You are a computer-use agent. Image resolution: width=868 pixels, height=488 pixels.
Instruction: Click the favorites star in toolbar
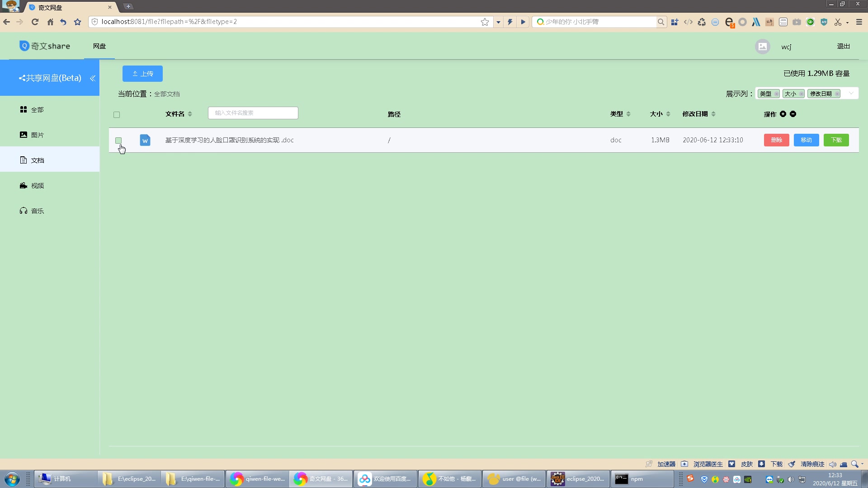[77, 22]
